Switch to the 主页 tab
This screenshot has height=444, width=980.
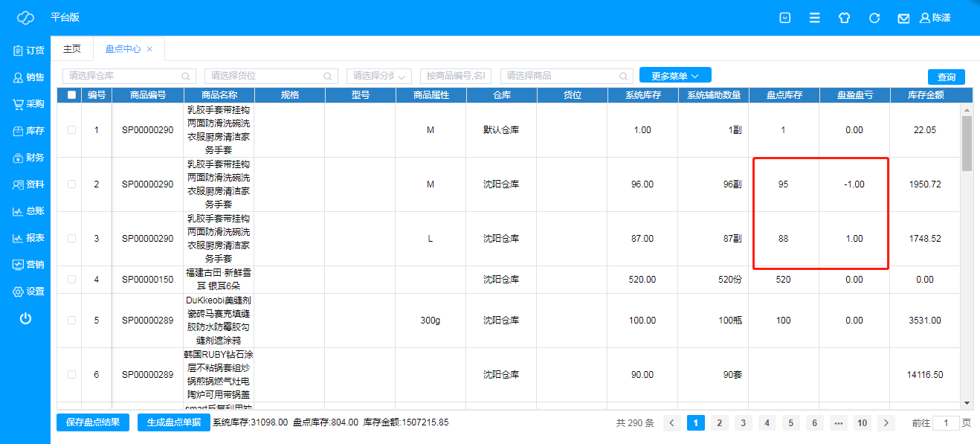(72, 49)
